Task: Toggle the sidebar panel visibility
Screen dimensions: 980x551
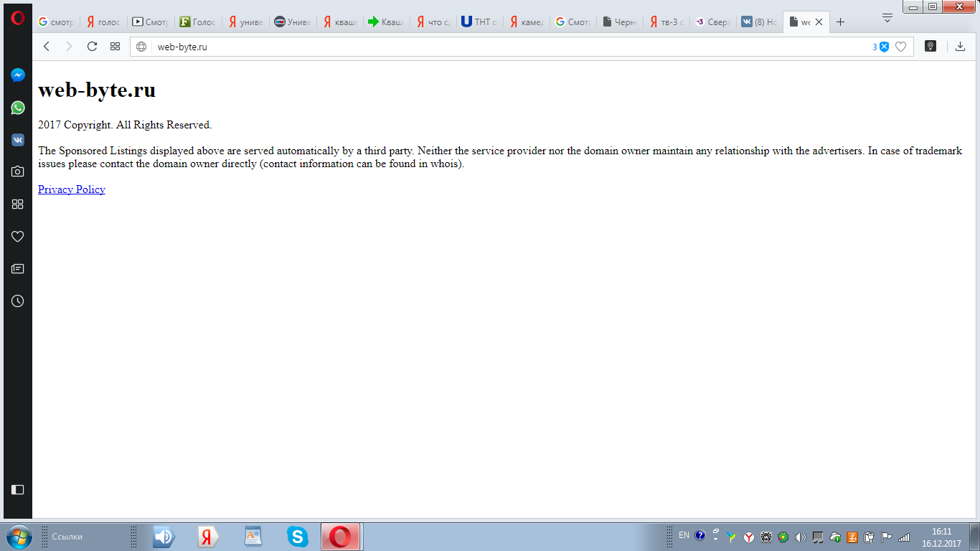Action: [x=18, y=489]
